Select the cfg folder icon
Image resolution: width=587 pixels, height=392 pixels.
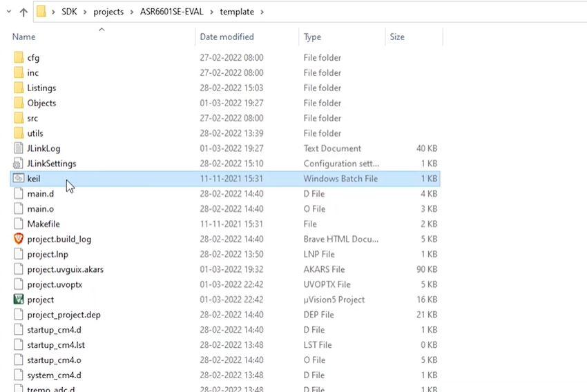coord(19,57)
